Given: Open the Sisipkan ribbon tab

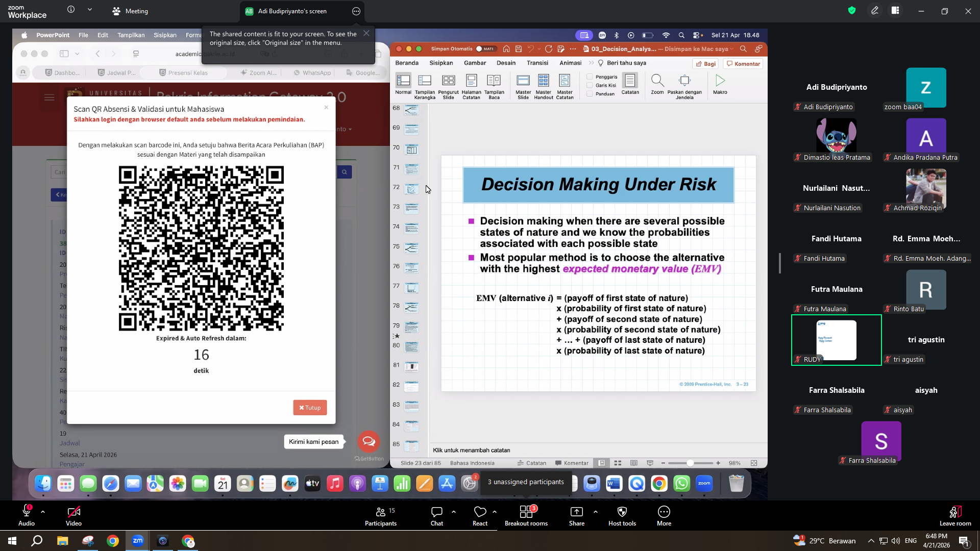Looking at the screenshot, I should pos(441,63).
